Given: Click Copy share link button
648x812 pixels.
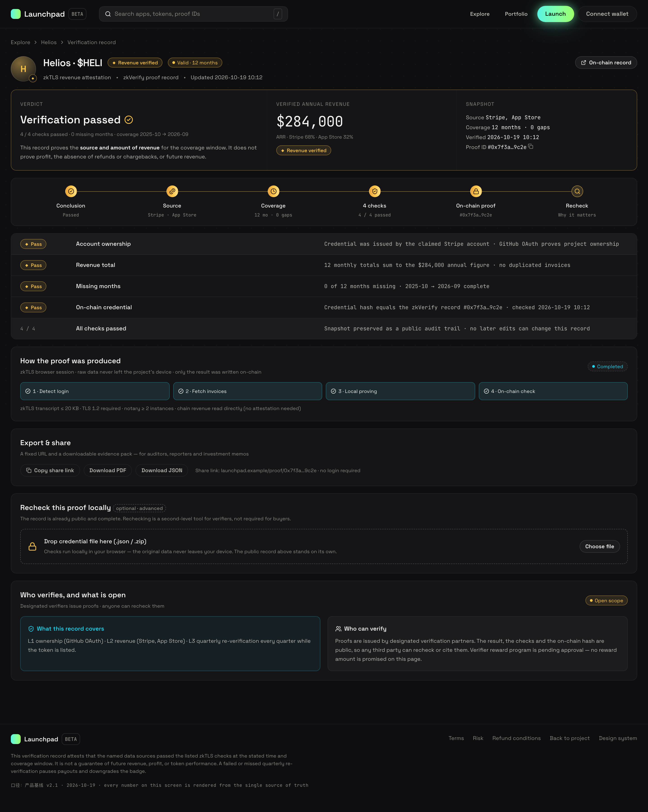Looking at the screenshot, I should tap(50, 470).
